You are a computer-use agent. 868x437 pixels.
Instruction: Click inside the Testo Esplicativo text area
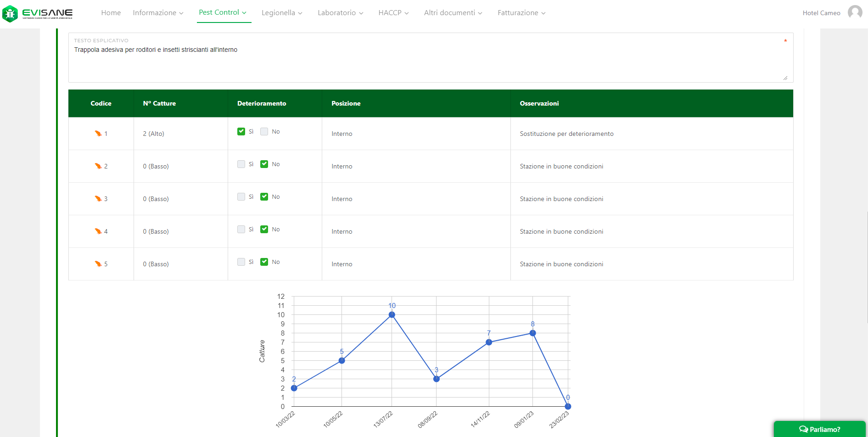[x=431, y=62]
